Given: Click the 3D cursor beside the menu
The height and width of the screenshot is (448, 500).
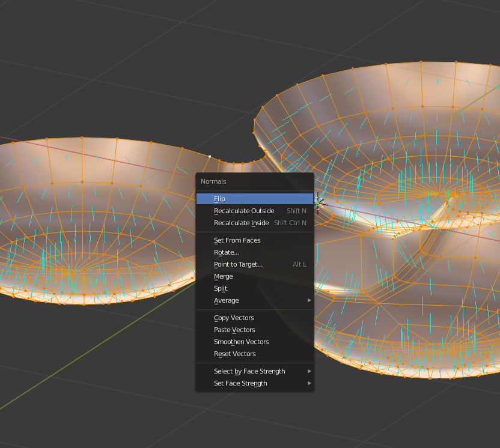Looking at the screenshot, I should (319, 204).
